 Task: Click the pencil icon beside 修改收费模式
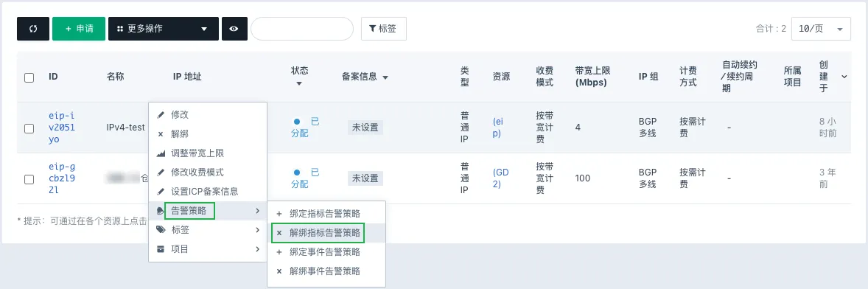click(161, 173)
